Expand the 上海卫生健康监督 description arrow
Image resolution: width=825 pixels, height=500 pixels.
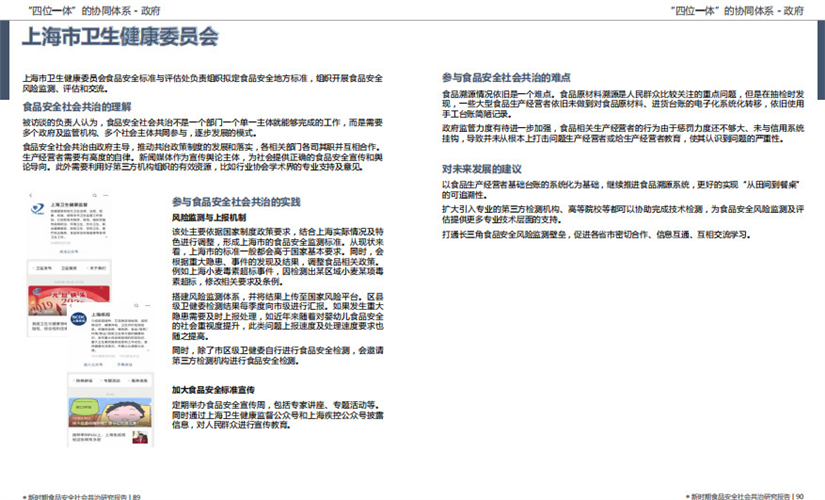pyautogui.click(x=105, y=237)
